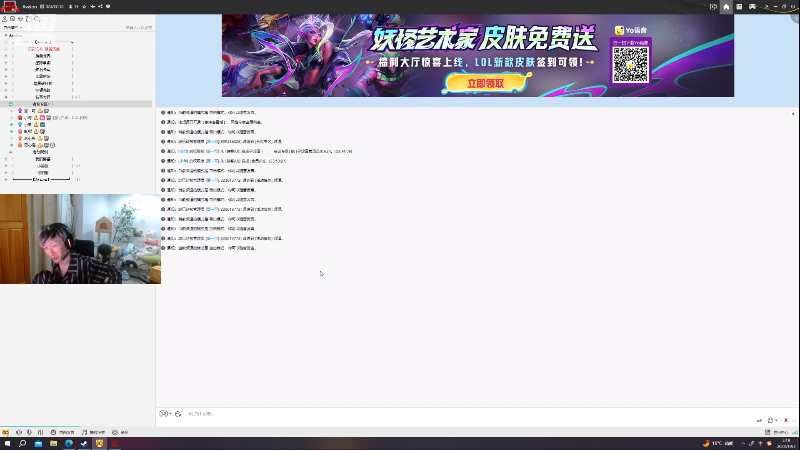800x450 pixels.
Task: Click the share icon in channel header
Action: (x=100, y=7)
